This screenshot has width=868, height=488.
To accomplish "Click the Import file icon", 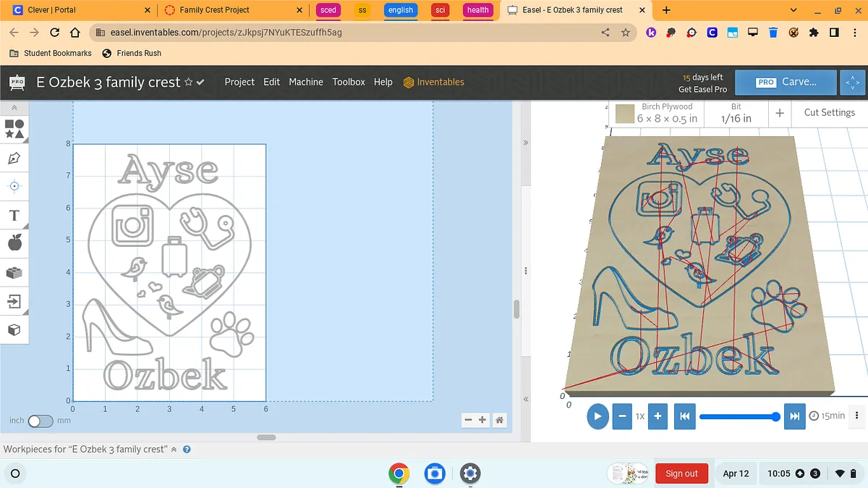I will 14,301.
